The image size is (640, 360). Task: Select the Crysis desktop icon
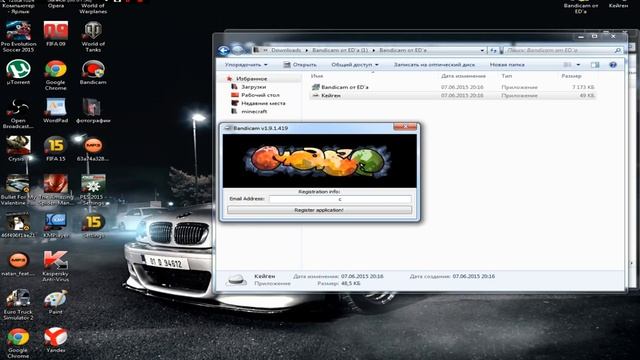pyautogui.click(x=18, y=149)
